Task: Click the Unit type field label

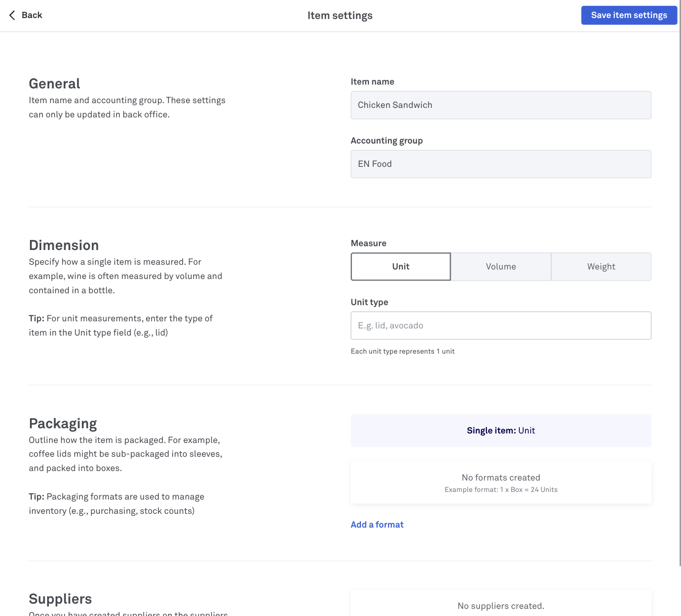Action: [370, 302]
